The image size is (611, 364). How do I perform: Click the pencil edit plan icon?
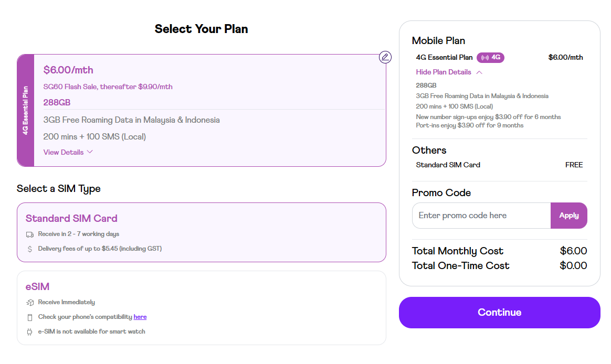click(x=385, y=57)
